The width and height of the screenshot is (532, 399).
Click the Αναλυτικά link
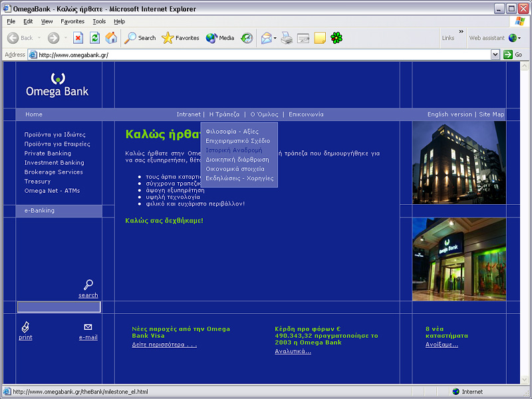293,352
